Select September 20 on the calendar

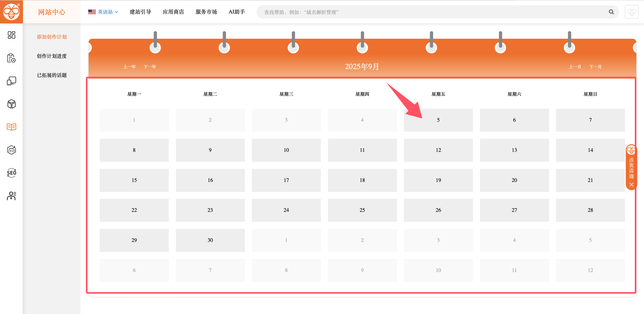(514, 180)
